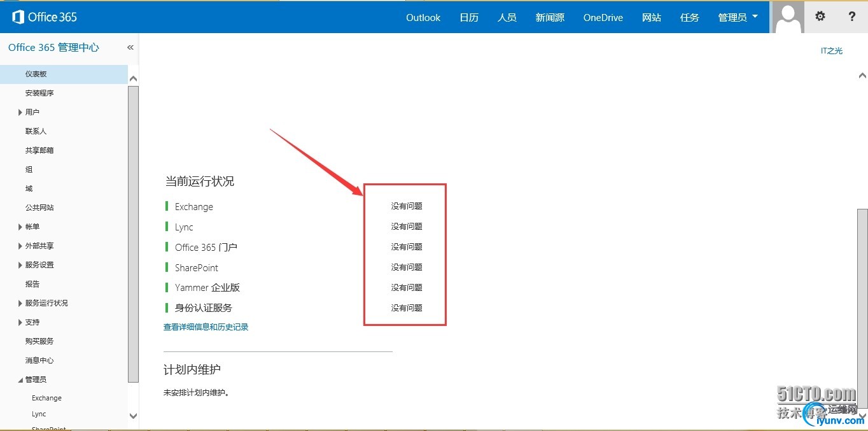Image resolution: width=868 pixels, height=431 pixels.
Task: Open the settings gear icon
Action: [x=820, y=17]
